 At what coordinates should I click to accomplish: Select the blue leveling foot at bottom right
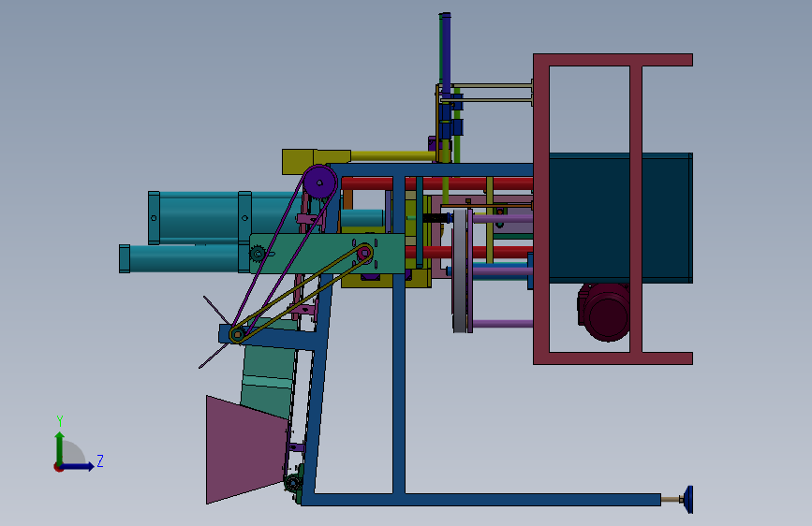(x=687, y=500)
